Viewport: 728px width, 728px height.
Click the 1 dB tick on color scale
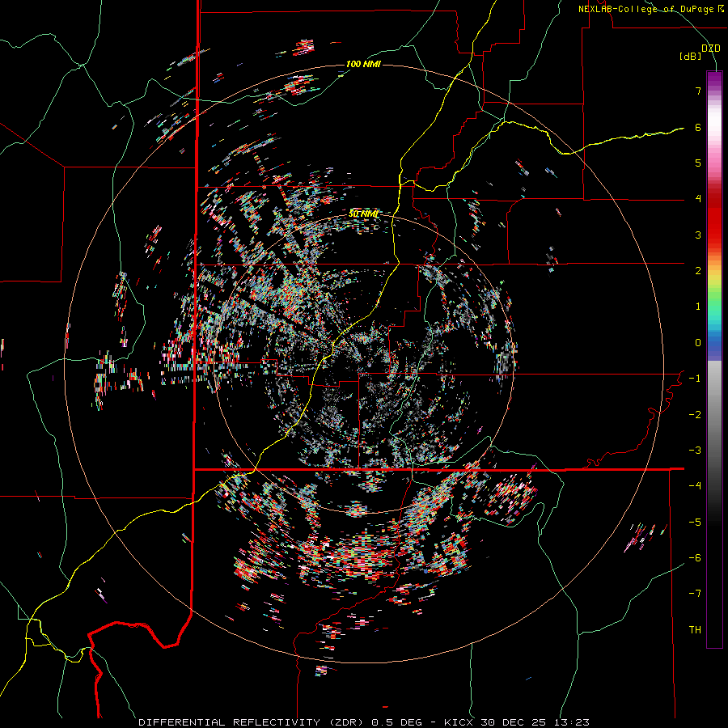(698, 307)
